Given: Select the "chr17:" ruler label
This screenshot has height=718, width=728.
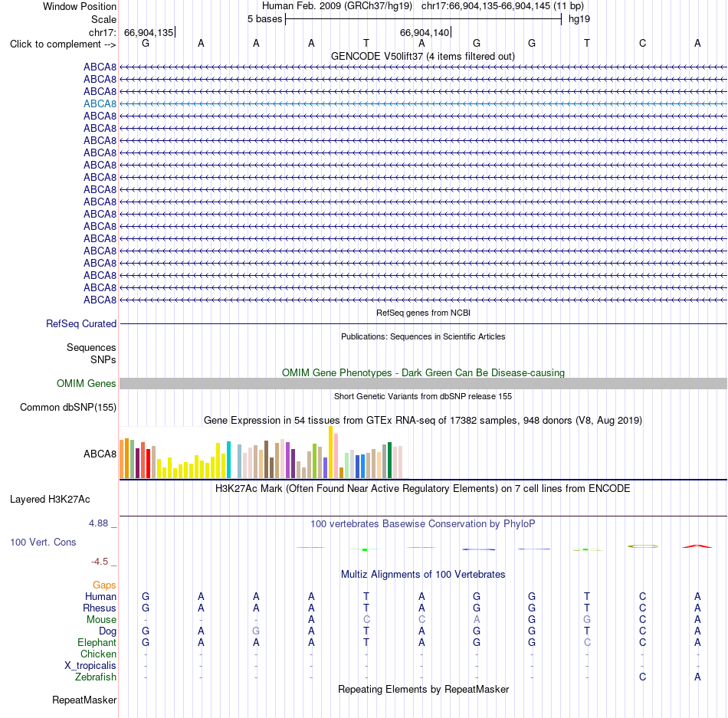Looking at the screenshot, I should click(x=103, y=32).
